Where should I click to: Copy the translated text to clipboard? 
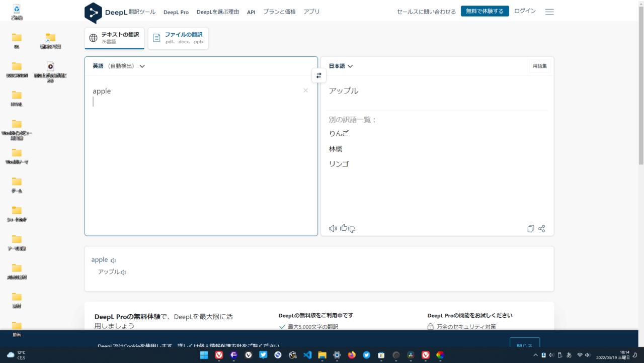(x=530, y=229)
